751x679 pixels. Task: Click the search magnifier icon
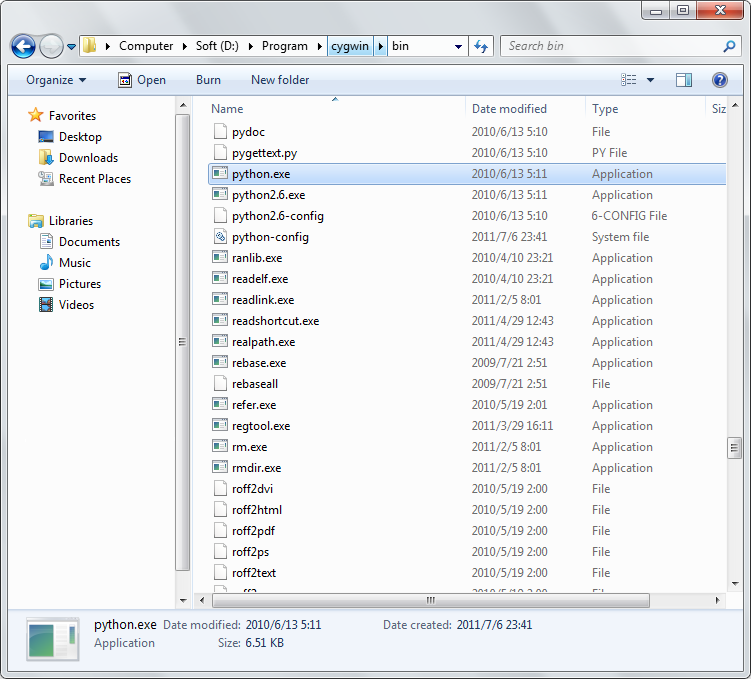pyautogui.click(x=729, y=46)
